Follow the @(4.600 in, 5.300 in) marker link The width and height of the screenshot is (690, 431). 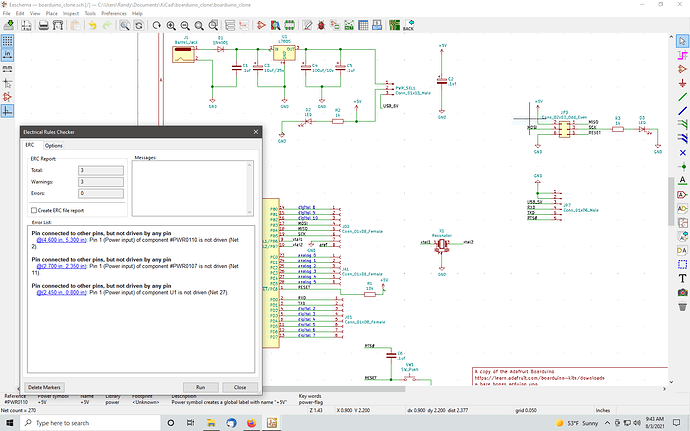tap(61, 240)
